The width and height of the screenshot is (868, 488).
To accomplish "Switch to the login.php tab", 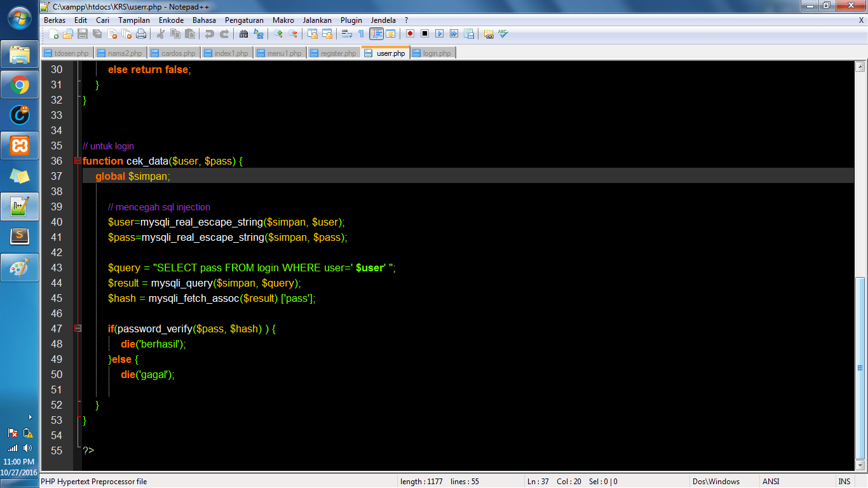I will click(433, 53).
